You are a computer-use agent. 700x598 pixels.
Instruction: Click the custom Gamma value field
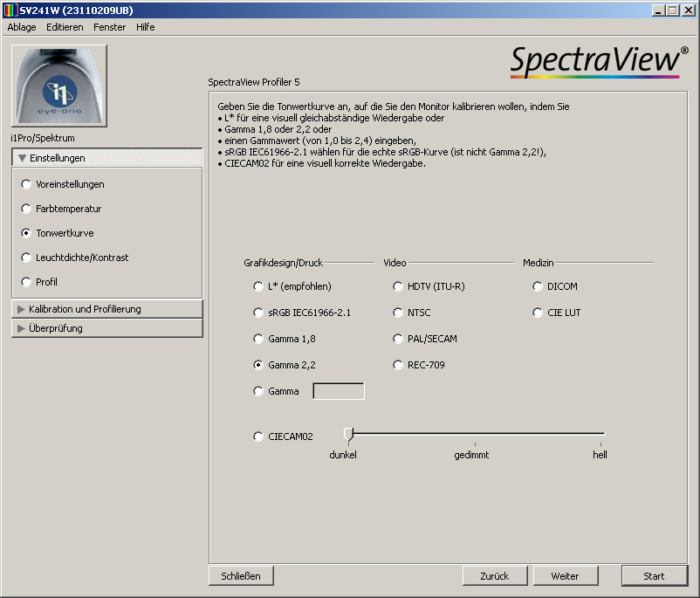click(339, 391)
